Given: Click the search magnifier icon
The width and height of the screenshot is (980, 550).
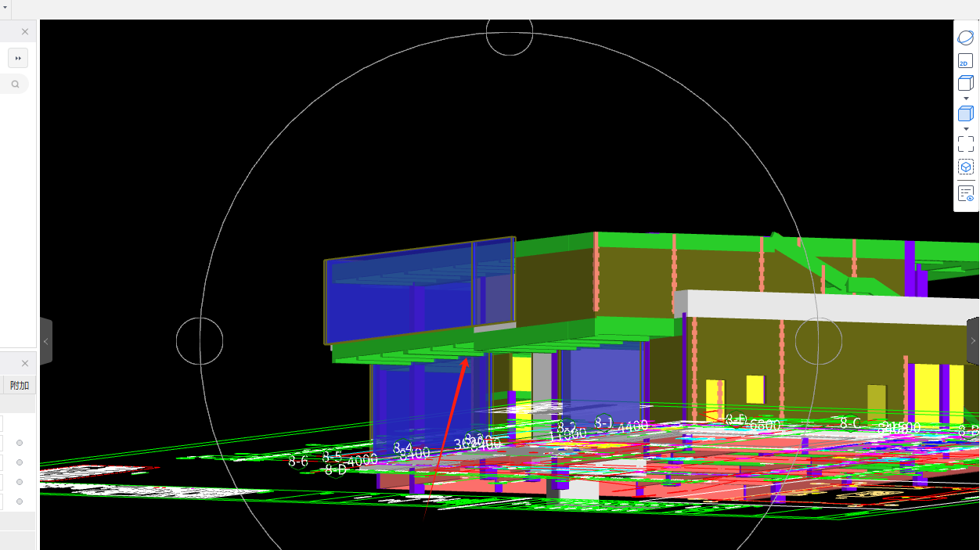Looking at the screenshot, I should tap(16, 84).
